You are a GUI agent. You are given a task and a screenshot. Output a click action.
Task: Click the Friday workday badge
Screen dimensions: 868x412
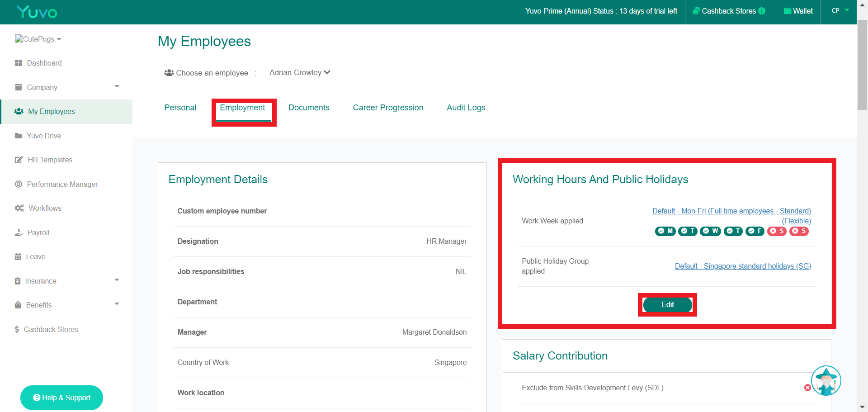point(755,231)
